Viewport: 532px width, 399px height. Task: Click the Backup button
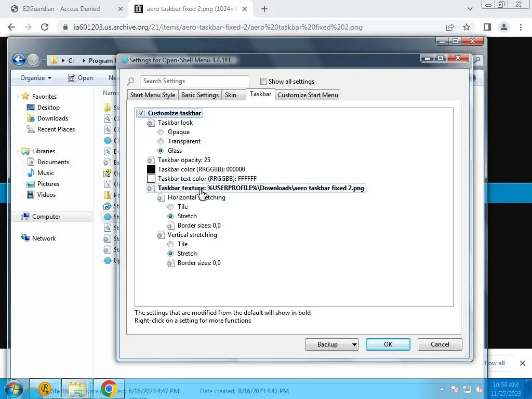(x=327, y=344)
